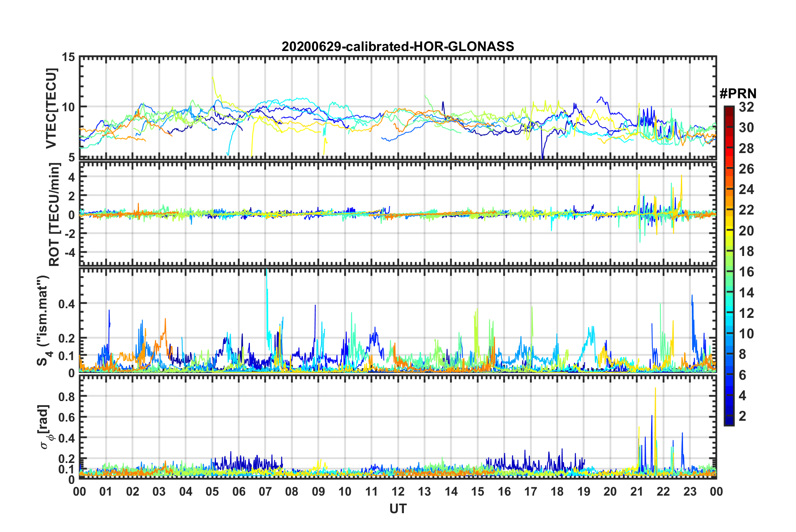Click colorbar tick label 30
The height and width of the screenshot is (532, 796).
[x=746, y=128]
